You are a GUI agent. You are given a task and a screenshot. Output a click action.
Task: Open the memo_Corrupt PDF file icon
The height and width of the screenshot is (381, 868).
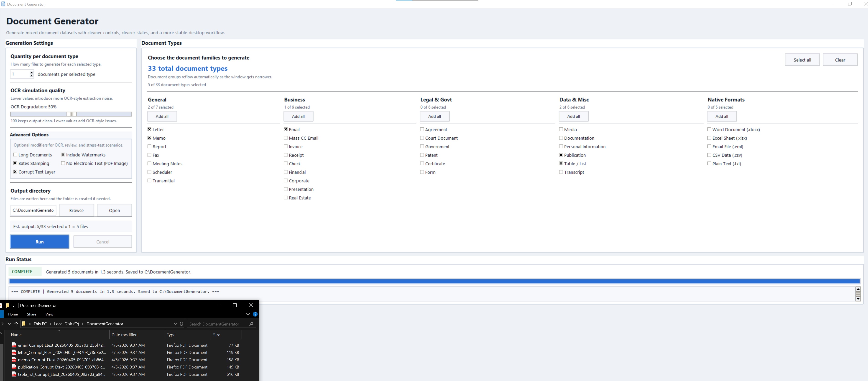point(14,359)
